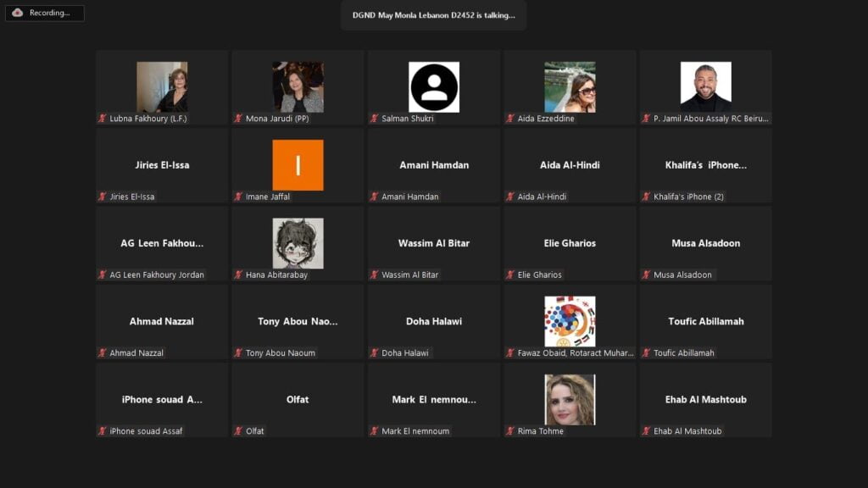Select Lubna Fakhoury's profile photo
Screen dimensions: 868x488
(162, 87)
